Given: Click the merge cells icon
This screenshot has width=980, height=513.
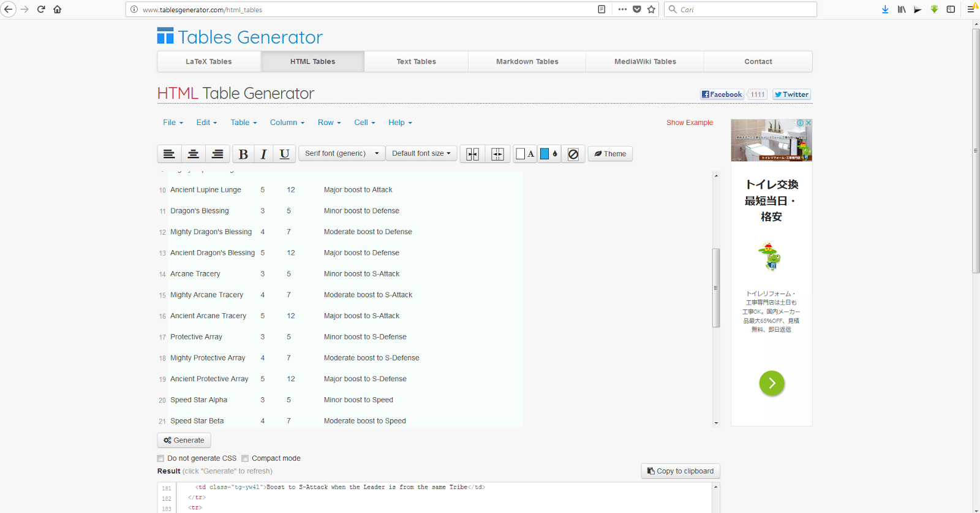Looking at the screenshot, I should click(472, 154).
